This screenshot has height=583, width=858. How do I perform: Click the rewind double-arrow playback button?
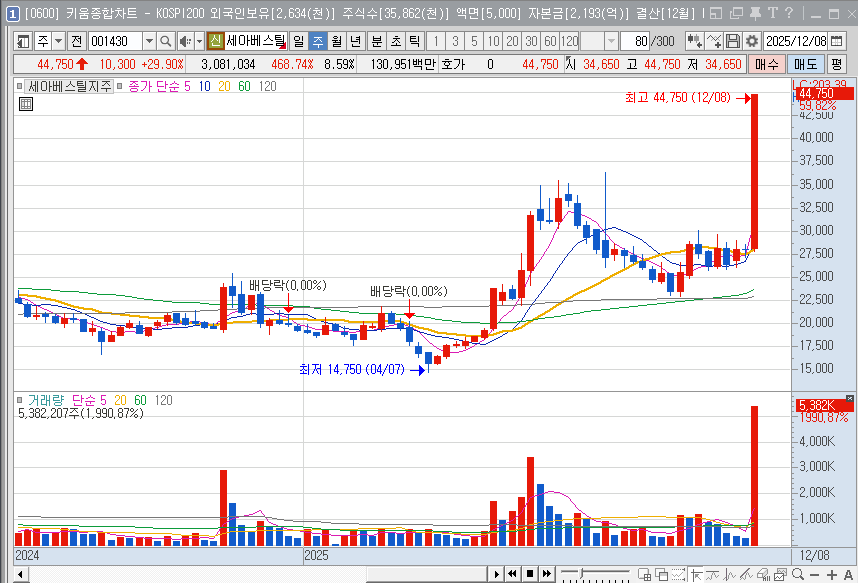coord(513,574)
